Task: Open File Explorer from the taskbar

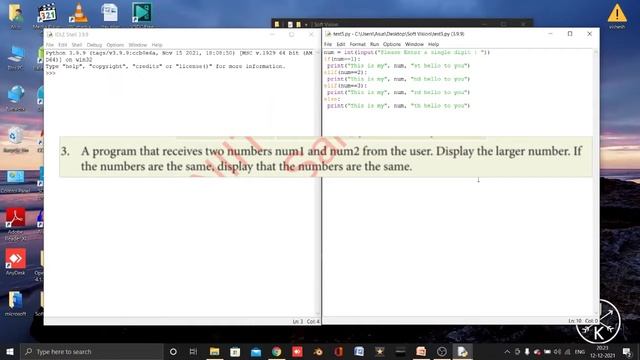Action: pos(214,351)
